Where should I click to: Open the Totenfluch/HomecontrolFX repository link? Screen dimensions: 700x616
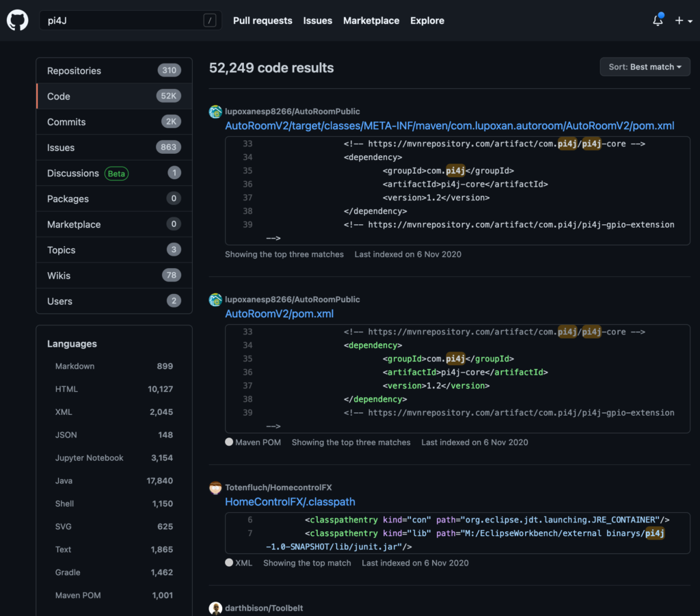(x=279, y=487)
